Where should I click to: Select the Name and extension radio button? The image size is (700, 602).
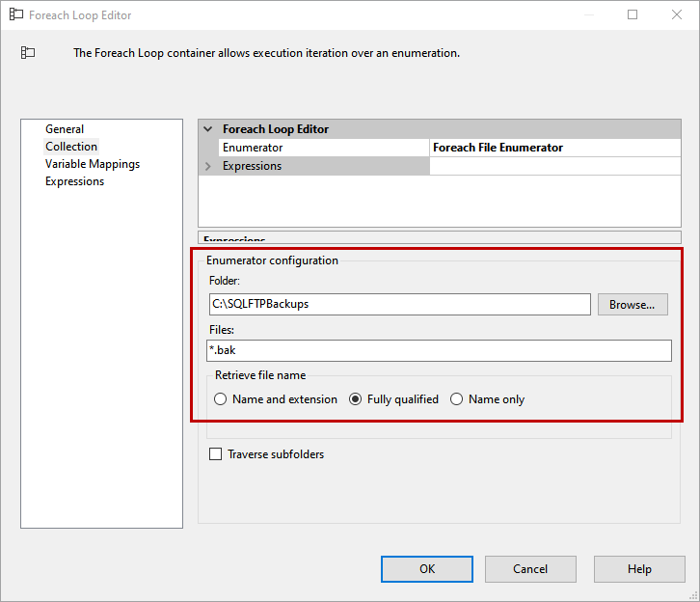[x=221, y=399]
